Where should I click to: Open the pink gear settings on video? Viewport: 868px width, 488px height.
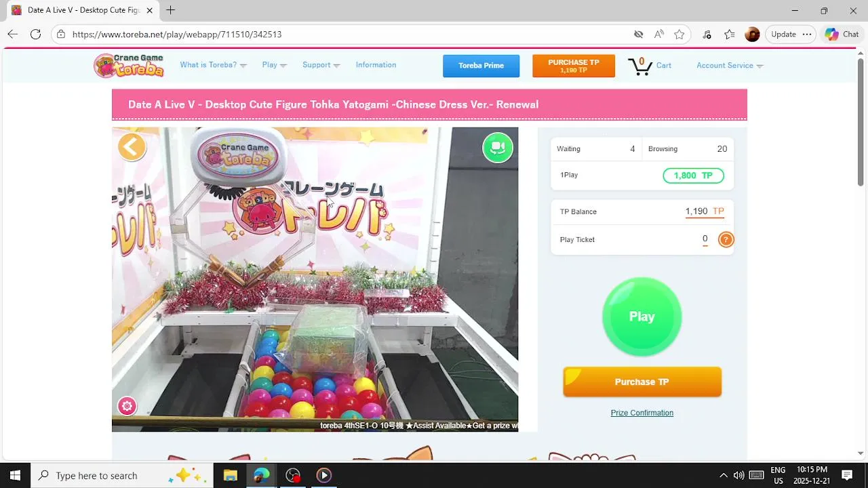[x=127, y=406]
